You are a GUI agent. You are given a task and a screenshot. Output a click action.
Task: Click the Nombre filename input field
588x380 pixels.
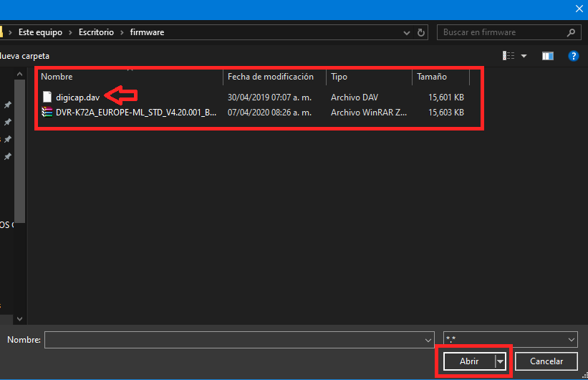[239, 340]
